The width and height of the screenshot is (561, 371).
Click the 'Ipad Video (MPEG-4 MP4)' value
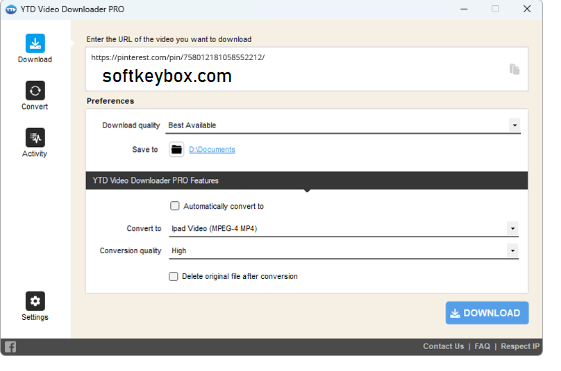point(214,228)
